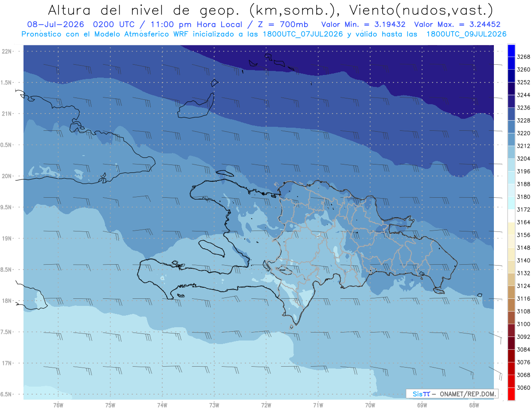Click the 'Valor Max. = 3.24452' text

point(458,25)
